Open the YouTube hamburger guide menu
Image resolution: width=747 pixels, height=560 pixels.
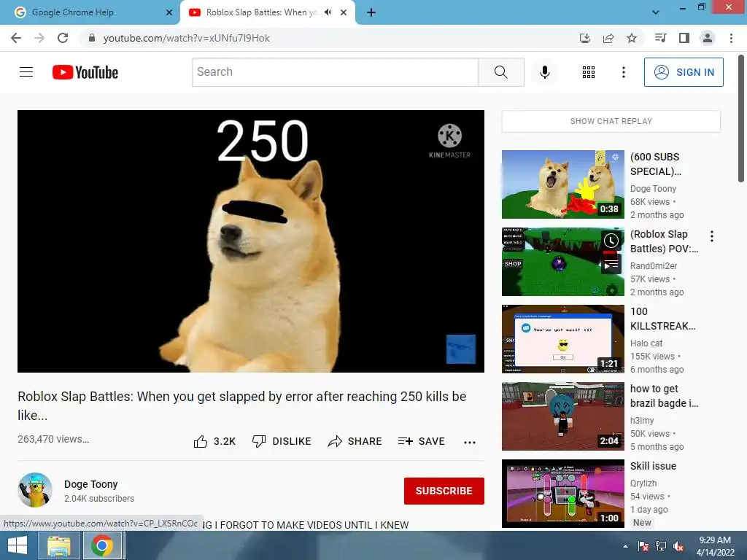click(x=26, y=72)
